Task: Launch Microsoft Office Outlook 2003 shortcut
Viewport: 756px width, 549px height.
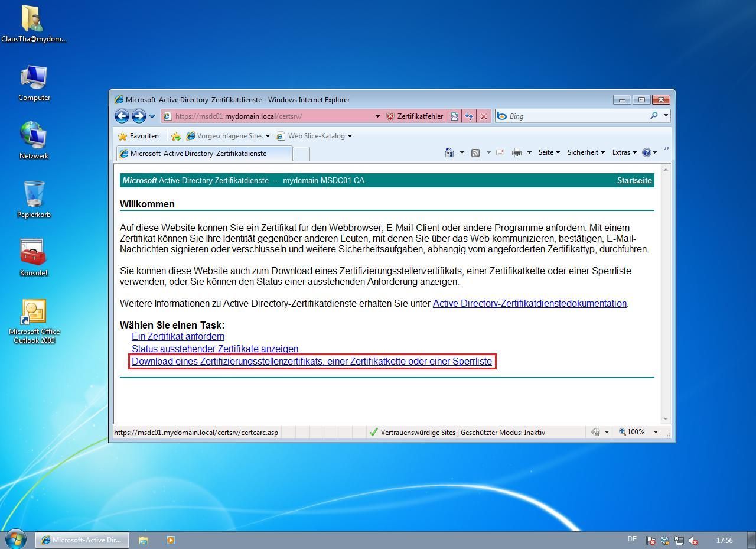Action: pos(34,322)
